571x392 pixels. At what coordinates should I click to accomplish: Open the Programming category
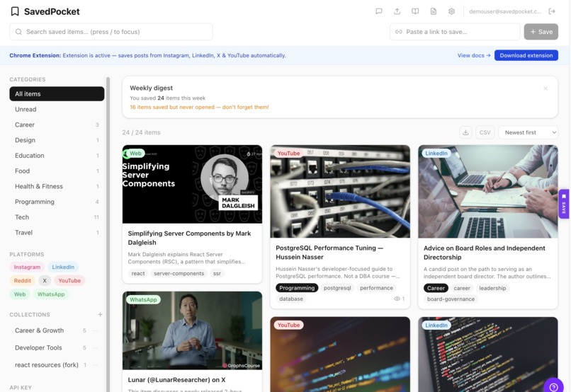coord(57,202)
